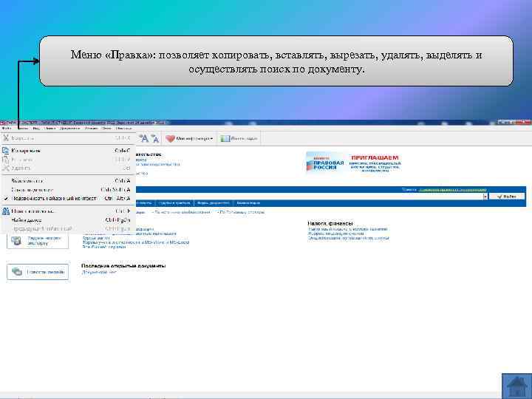Click the home icon at slide corner
The width and height of the screenshot is (532, 399).
516,386
